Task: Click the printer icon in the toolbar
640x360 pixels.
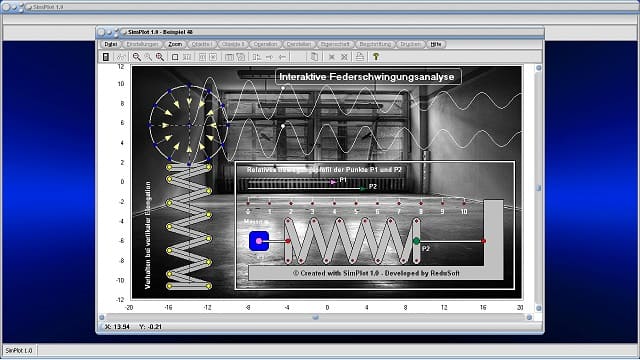Action: [360, 57]
